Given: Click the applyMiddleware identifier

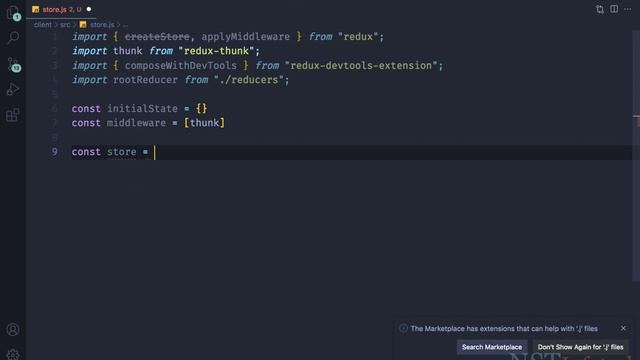Looking at the screenshot, I should pyautogui.click(x=245, y=37).
